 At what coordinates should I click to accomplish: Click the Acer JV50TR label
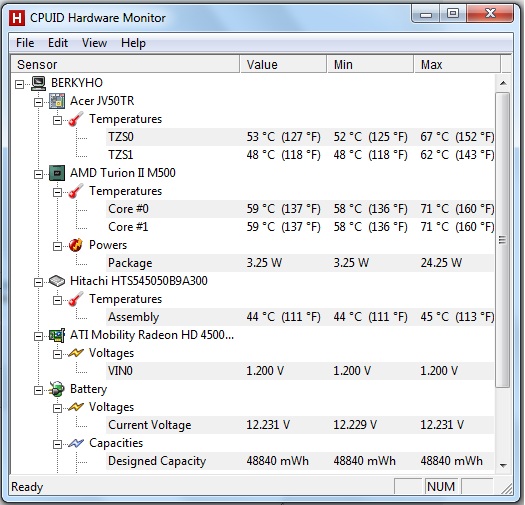pos(102,101)
